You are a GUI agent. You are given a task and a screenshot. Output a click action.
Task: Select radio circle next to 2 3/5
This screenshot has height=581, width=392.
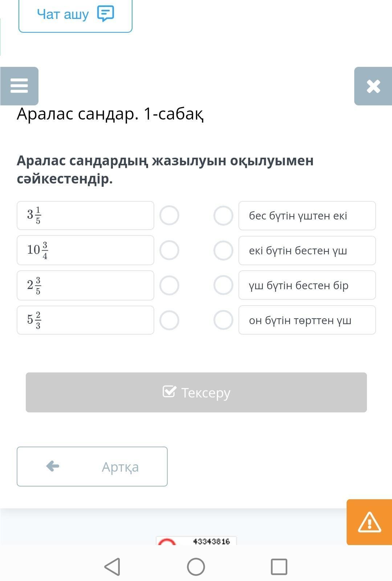tap(169, 285)
